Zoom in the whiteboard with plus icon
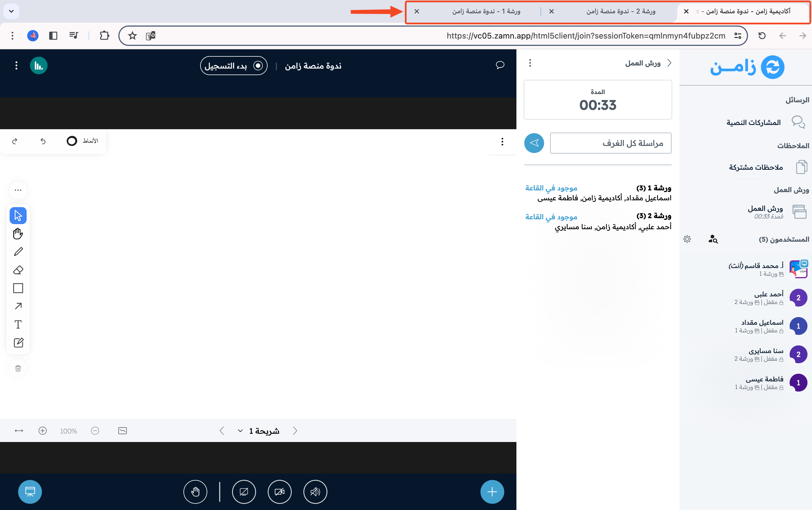Viewport: 812px width, 510px height. [x=43, y=431]
